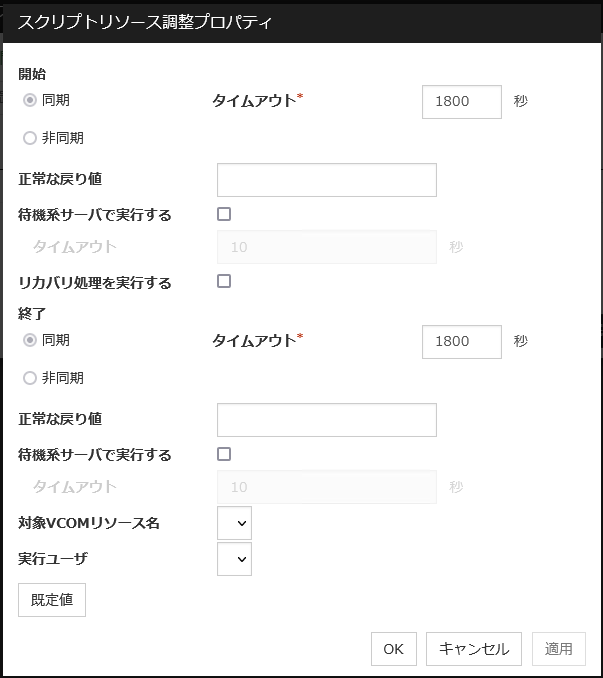The image size is (603, 678).
Task: Click the 終了 タイムアウト field showing 1800
Action: click(461, 341)
